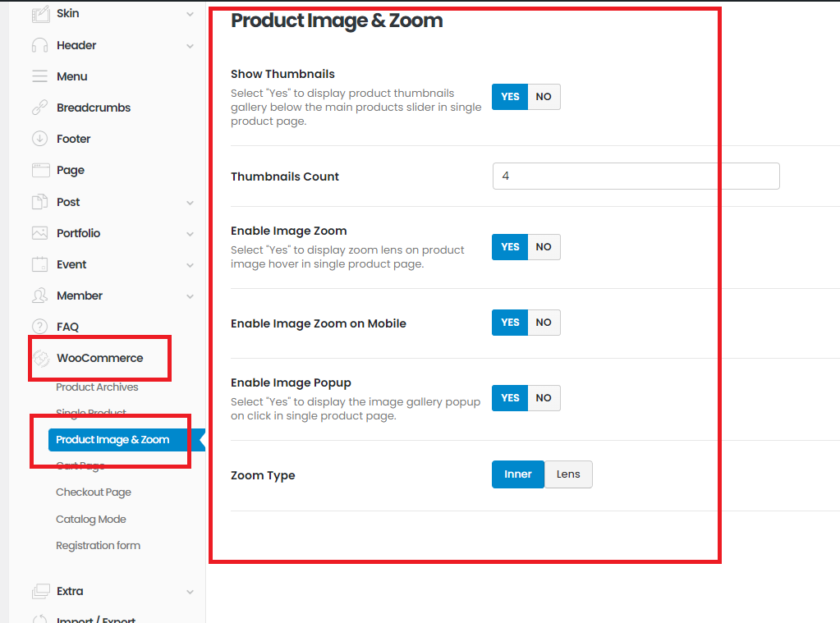840x623 pixels.
Task: Click the FAQ question mark icon
Action: [39, 327]
